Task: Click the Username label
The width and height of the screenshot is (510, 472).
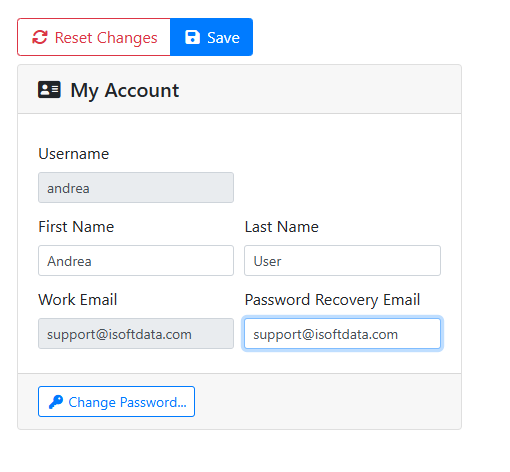Action: pyautogui.click(x=74, y=154)
